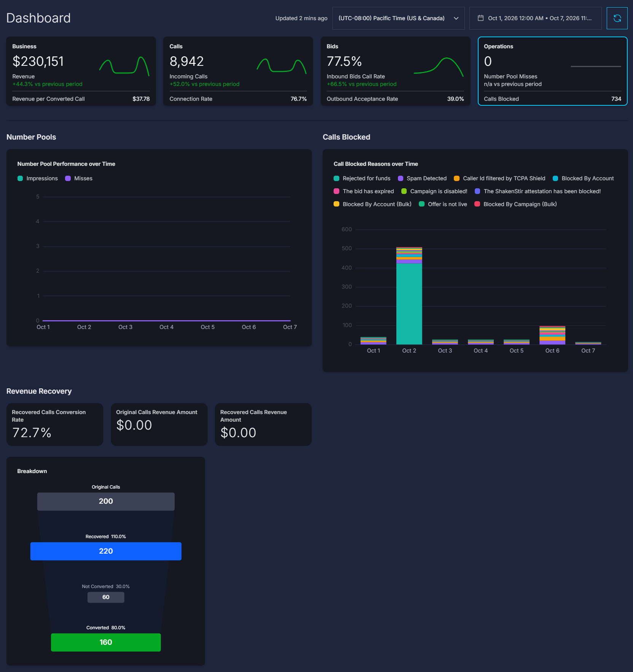Toggle Rejected for funds legend item
Image resolution: width=633 pixels, height=672 pixels.
(x=362, y=178)
